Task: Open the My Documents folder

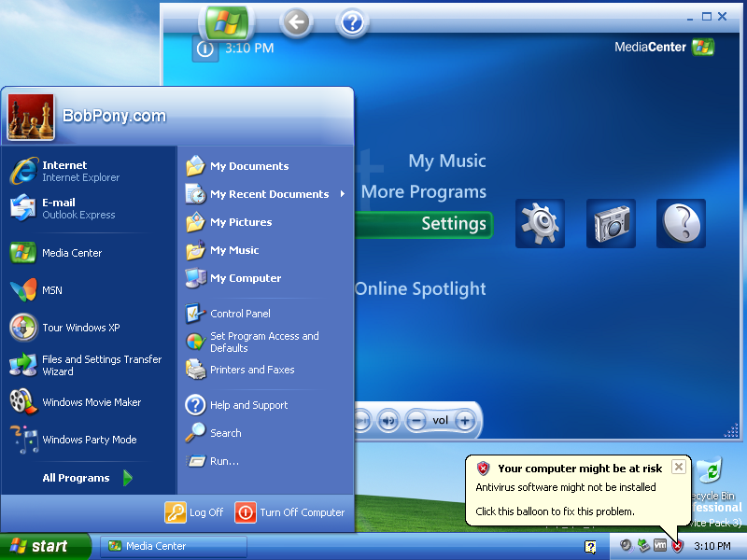Action: [x=264, y=166]
